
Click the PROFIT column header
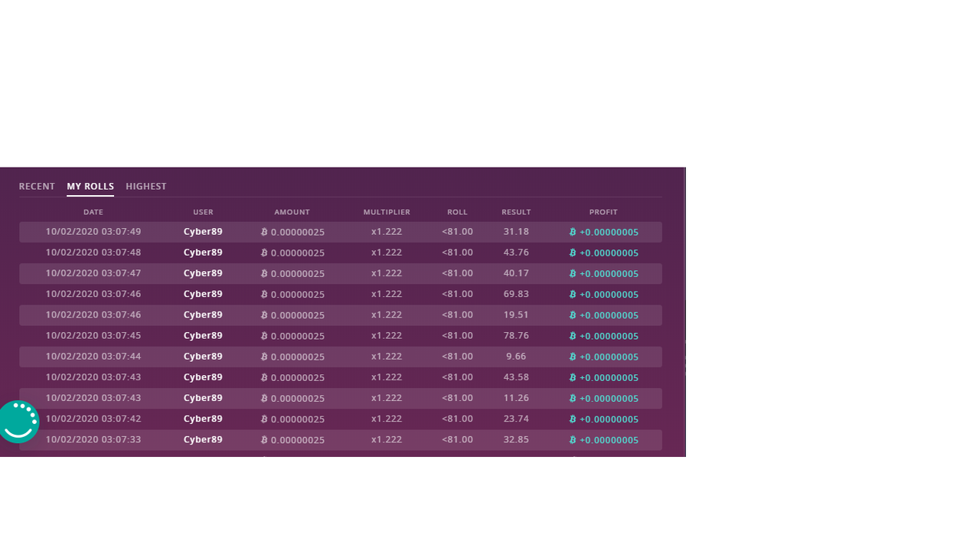[x=603, y=212]
